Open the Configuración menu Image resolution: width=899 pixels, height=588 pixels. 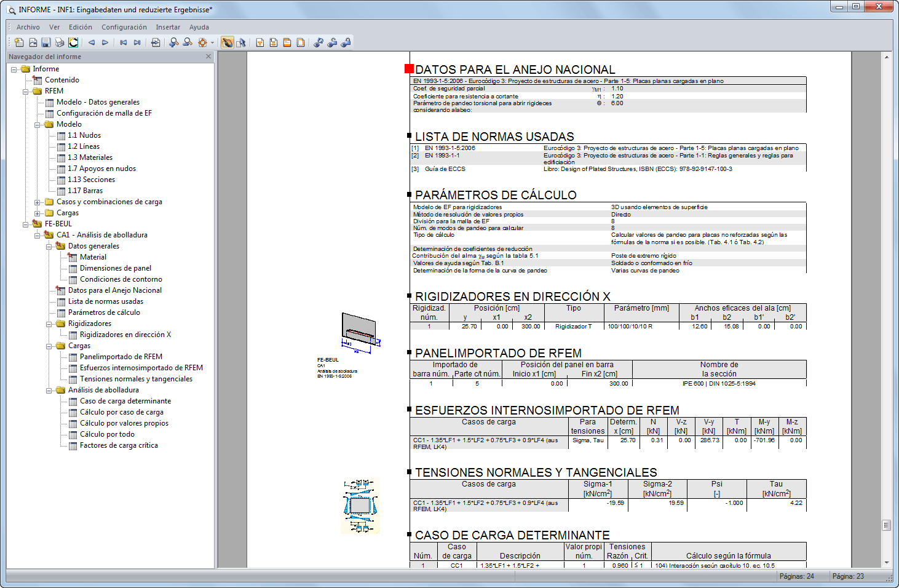[124, 27]
